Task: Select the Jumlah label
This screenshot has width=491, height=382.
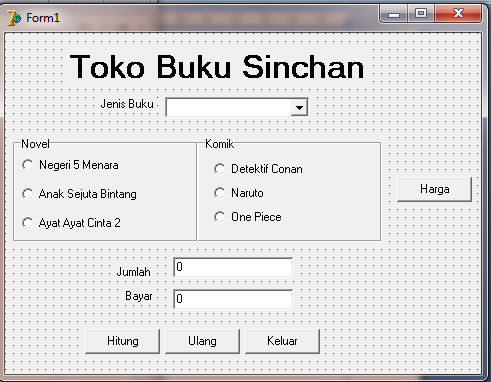Action: pyautogui.click(x=134, y=272)
